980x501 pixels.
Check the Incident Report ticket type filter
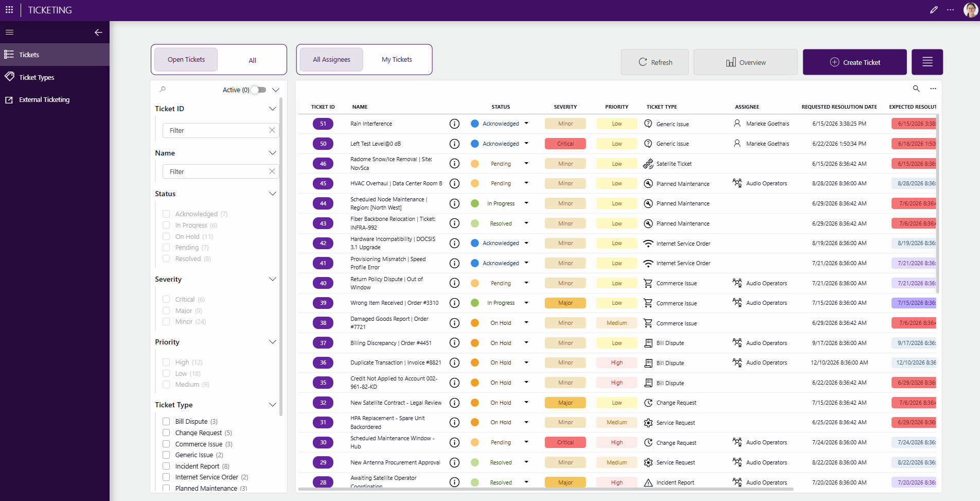click(x=166, y=466)
